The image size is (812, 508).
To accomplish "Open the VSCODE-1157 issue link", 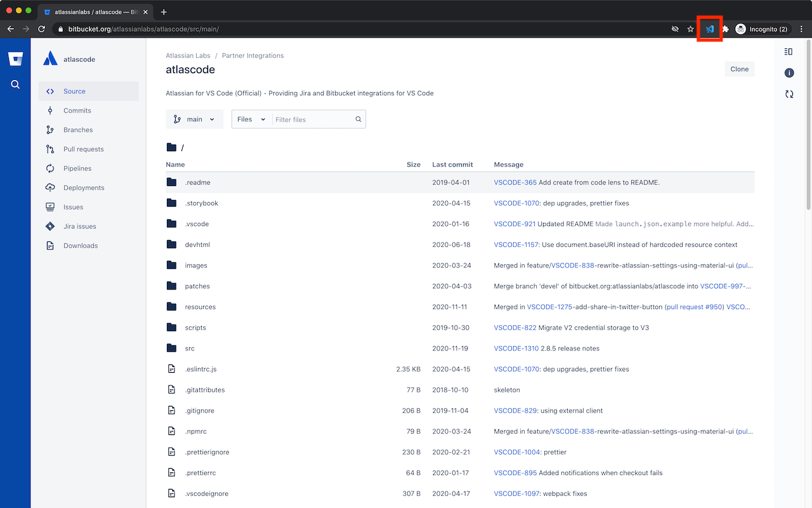I will (x=516, y=244).
